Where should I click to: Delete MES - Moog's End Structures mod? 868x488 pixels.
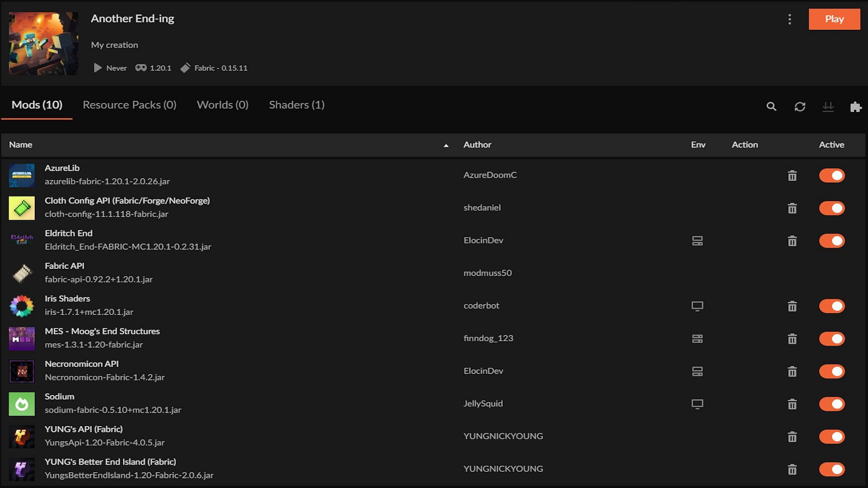pos(792,338)
